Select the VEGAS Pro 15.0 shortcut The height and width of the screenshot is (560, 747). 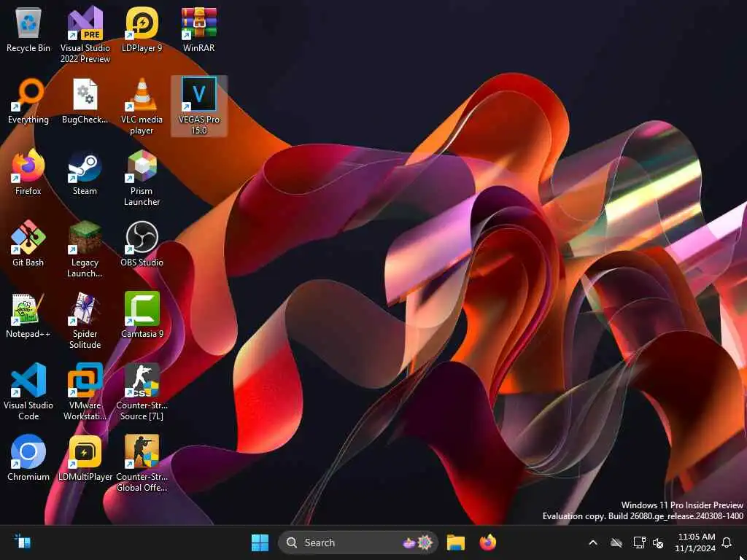(x=198, y=106)
